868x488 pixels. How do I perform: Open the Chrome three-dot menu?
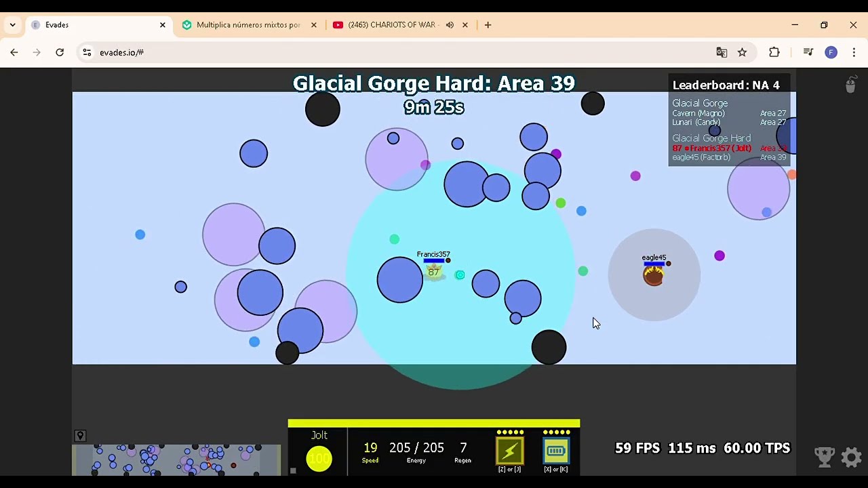pos(854,52)
